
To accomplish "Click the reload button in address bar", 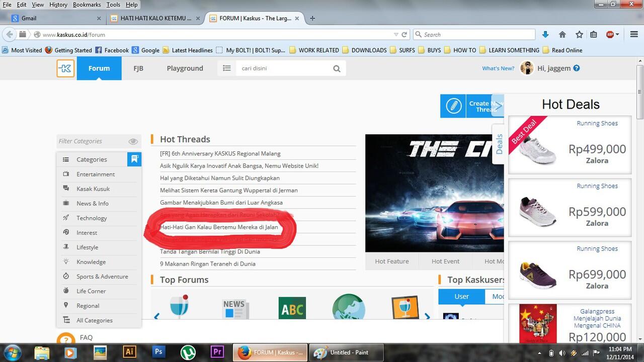I will pos(404,35).
